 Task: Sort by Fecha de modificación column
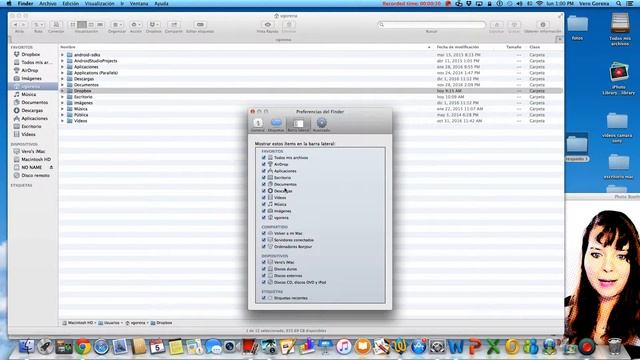(x=458, y=47)
